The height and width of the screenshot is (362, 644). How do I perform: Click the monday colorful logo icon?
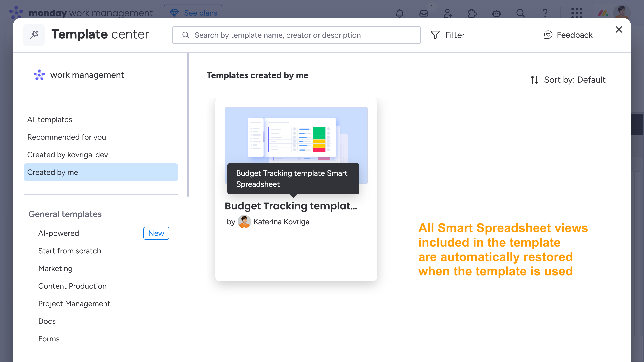click(603, 13)
